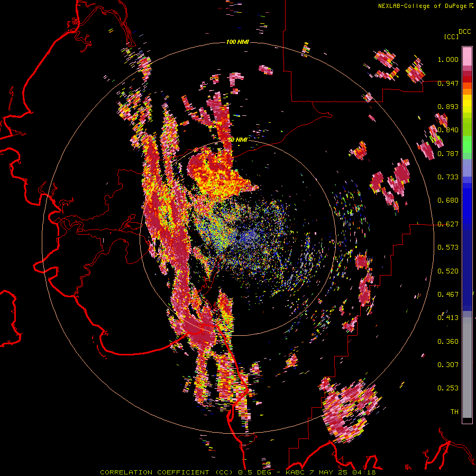Click the 100 NMI range ring label
Viewport: 476px width, 476px height.
pos(237,42)
